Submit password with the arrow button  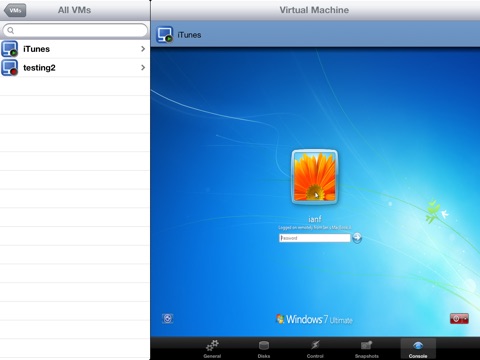[357, 238]
